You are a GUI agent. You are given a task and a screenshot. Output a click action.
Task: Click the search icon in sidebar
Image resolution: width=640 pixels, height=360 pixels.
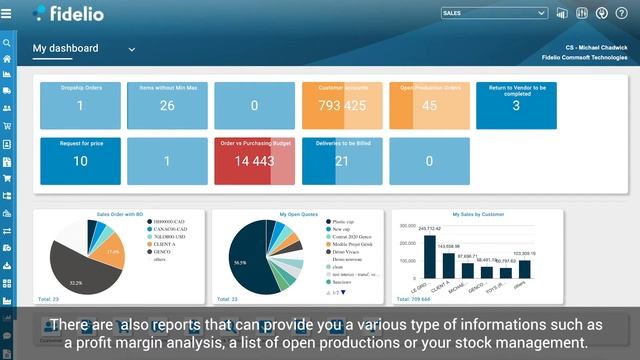(7, 42)
